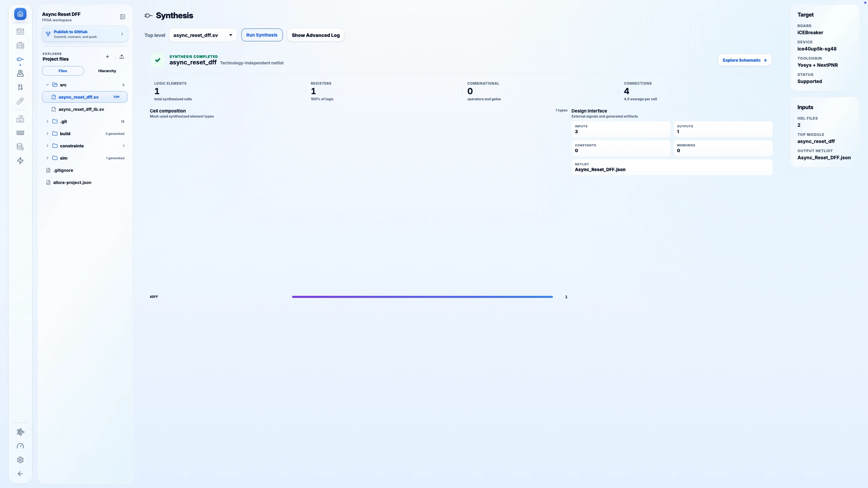Select the synthesis plug icon in sidebar
868x488 pixels.
click(x=20, y=59)
